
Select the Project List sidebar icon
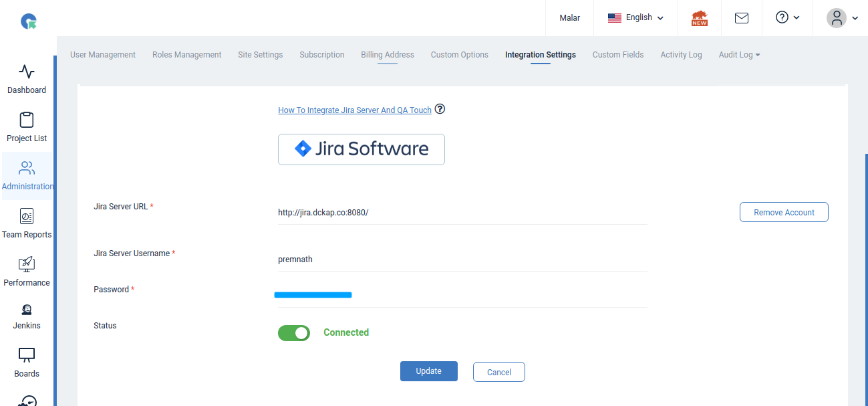coord(27,126)
